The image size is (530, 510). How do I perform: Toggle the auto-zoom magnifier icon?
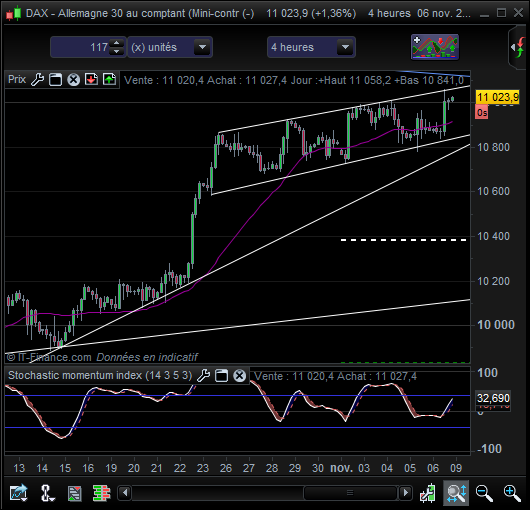pos(456,493)
